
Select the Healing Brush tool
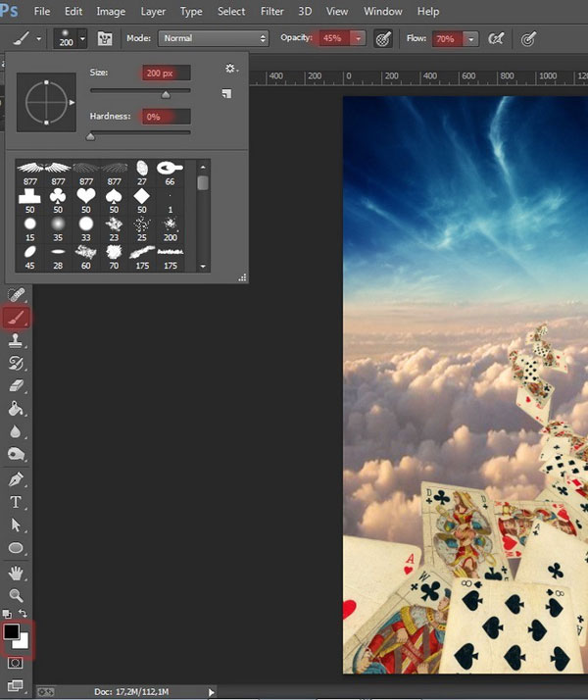pos(16,295)
